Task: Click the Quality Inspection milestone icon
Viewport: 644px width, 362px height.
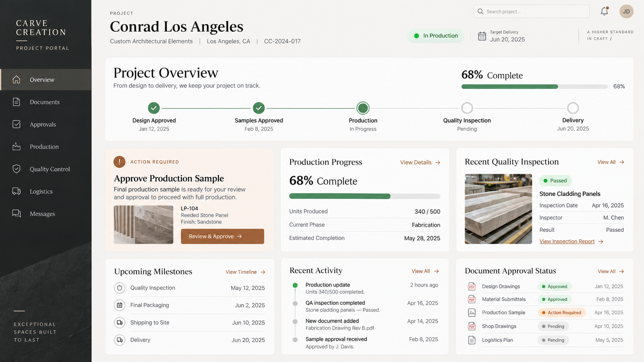Action: [x=120, y=288]
